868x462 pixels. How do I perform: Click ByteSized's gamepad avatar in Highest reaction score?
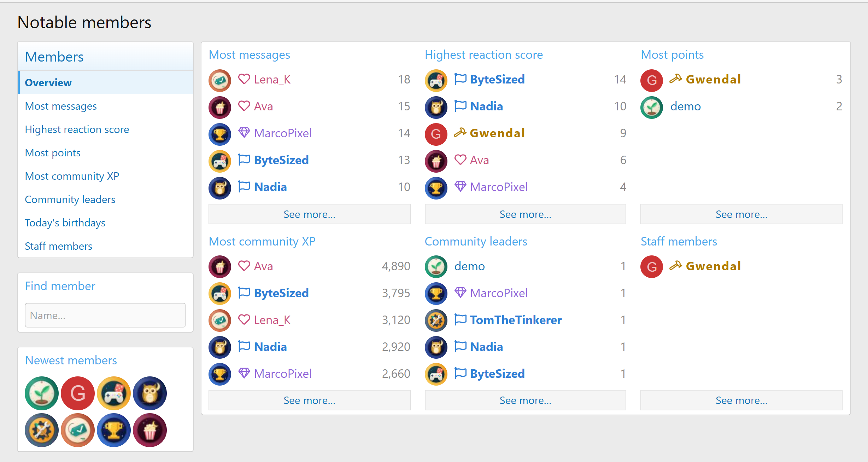[436, 80]
